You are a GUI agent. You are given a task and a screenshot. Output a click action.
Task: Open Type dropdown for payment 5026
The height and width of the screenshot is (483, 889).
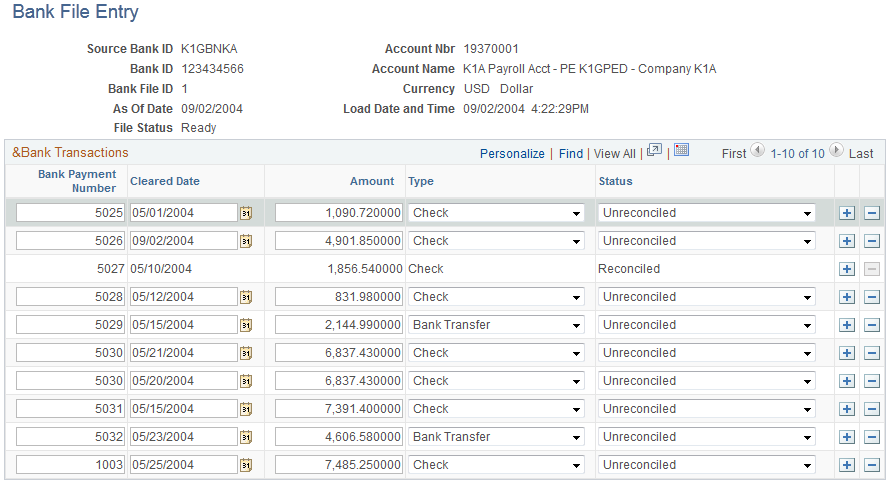click(x=496, y=241)
